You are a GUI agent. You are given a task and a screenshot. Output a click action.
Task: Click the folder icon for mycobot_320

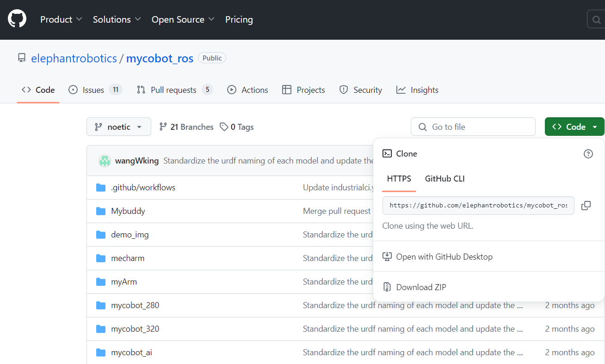tap(101, 329)
